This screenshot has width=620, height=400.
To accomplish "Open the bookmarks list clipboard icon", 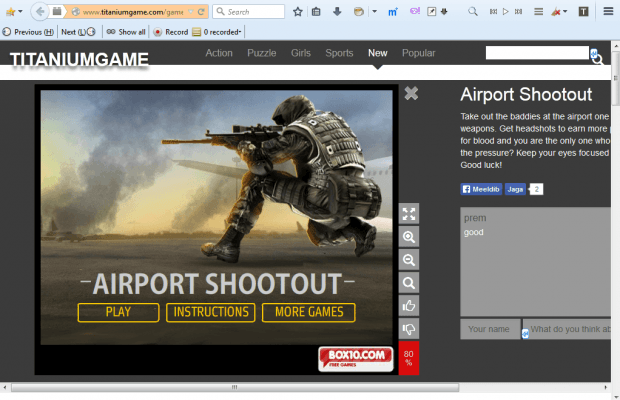I will click(316, 12).
